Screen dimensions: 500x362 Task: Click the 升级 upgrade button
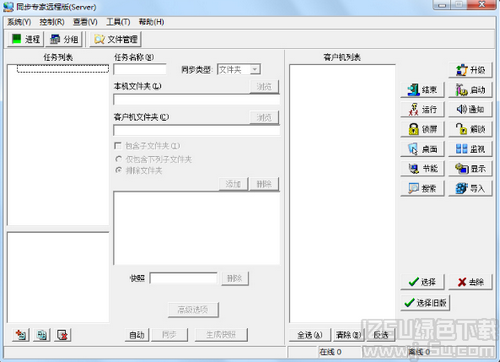point(470,70)
